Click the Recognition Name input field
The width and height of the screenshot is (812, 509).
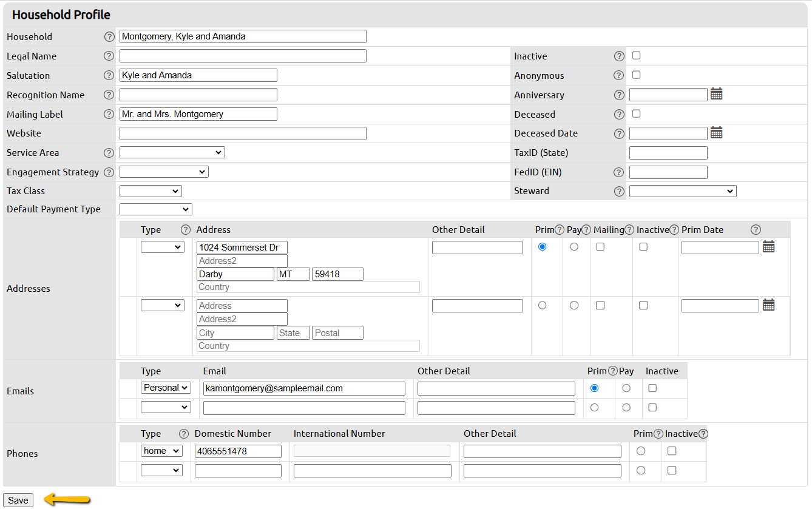[x=198, y=95]
